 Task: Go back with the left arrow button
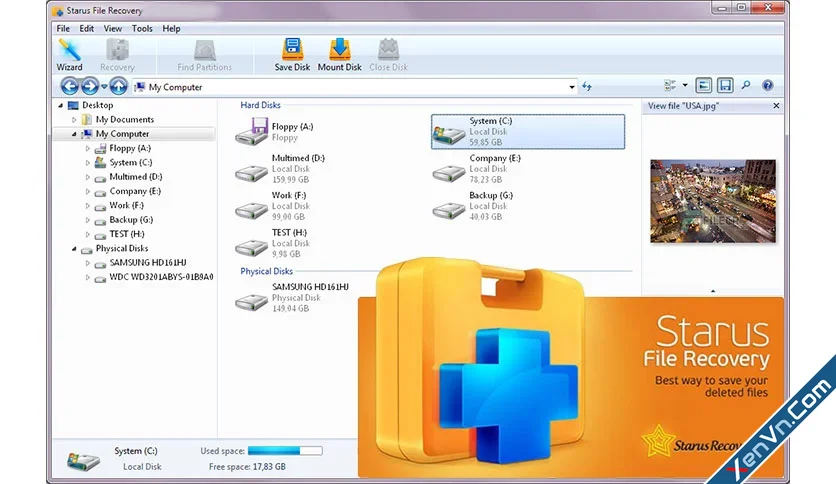click(70, 86)
